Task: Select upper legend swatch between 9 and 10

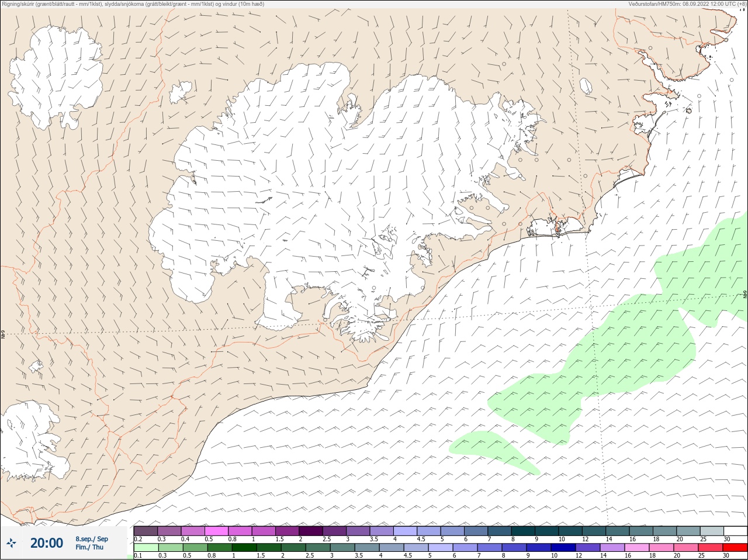Action: [x=548, y=531]
